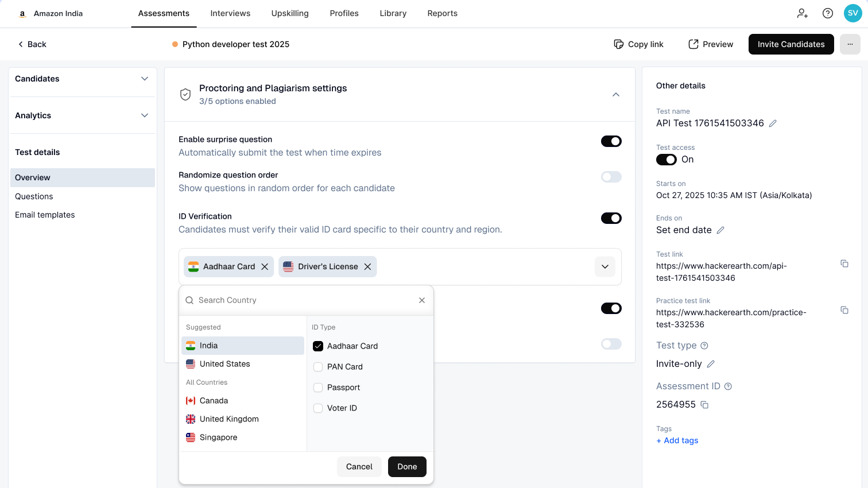This screenshot has height=488, width=868.
Task: Click the add-user invite icon top right
Action: tap(802, 13)
